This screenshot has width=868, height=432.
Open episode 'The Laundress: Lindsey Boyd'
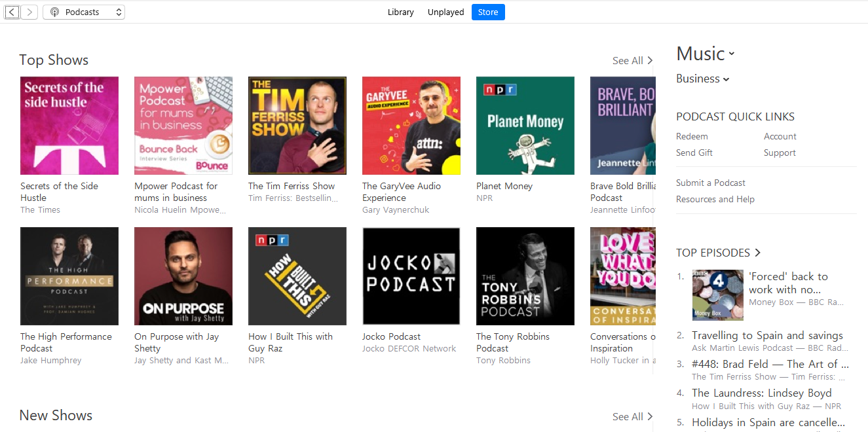762,393
